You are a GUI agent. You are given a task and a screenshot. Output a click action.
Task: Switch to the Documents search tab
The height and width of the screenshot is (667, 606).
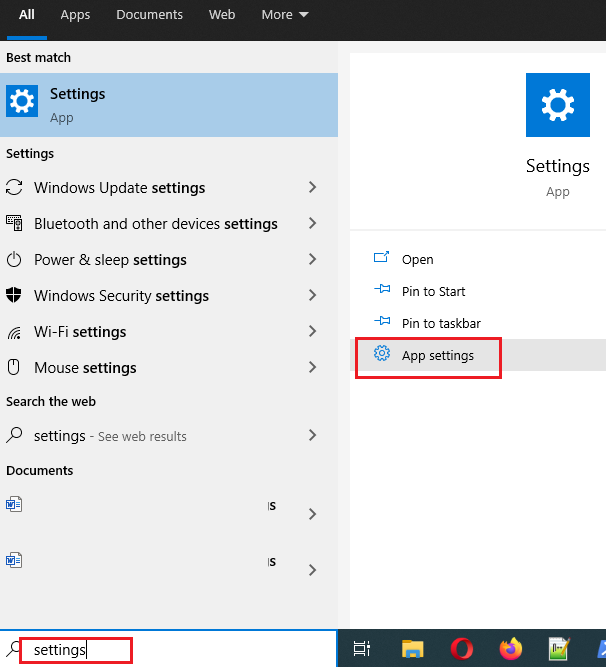pos(149,15)
